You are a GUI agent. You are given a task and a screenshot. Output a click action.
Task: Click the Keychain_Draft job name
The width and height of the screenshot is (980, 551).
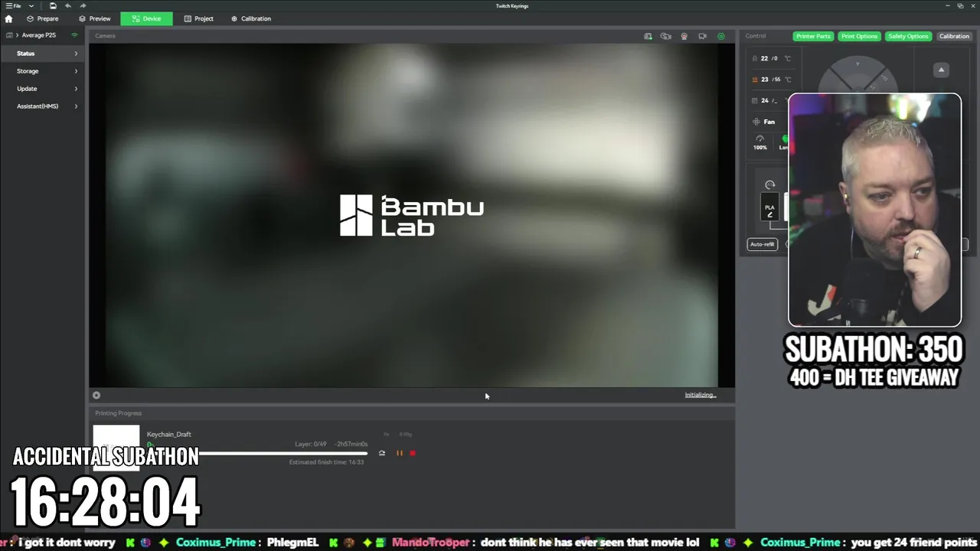pyautogui.click(x=169, y=434)
